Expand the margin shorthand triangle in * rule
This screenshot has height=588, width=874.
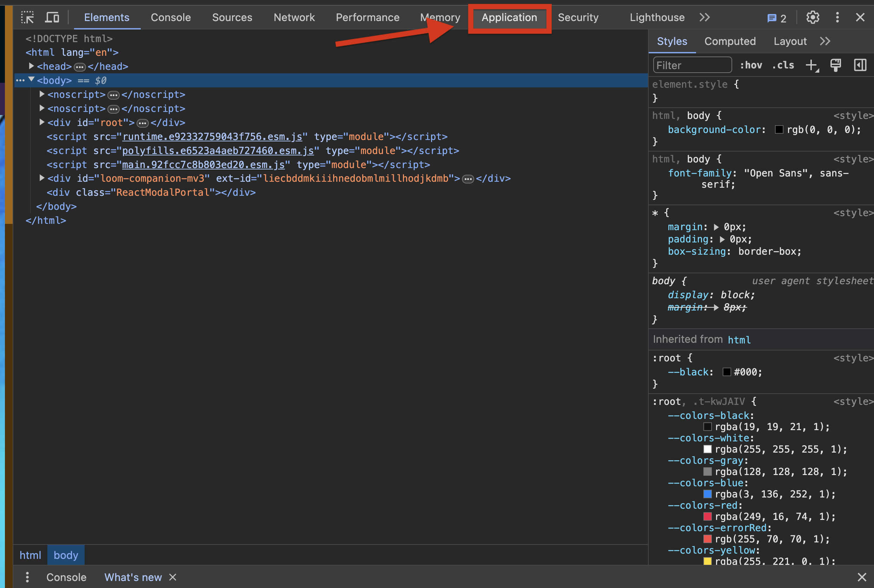pyautogui.click(x=716, y=227)
